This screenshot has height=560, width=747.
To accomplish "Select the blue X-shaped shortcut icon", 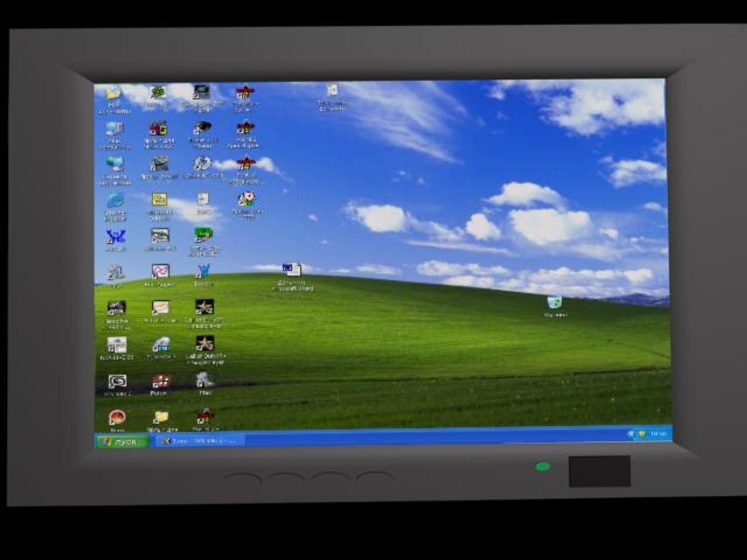I will click(116, 236).
